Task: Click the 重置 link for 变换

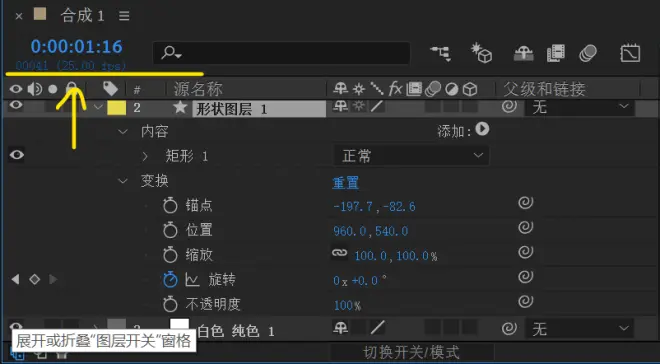Action: coord(345,183)
